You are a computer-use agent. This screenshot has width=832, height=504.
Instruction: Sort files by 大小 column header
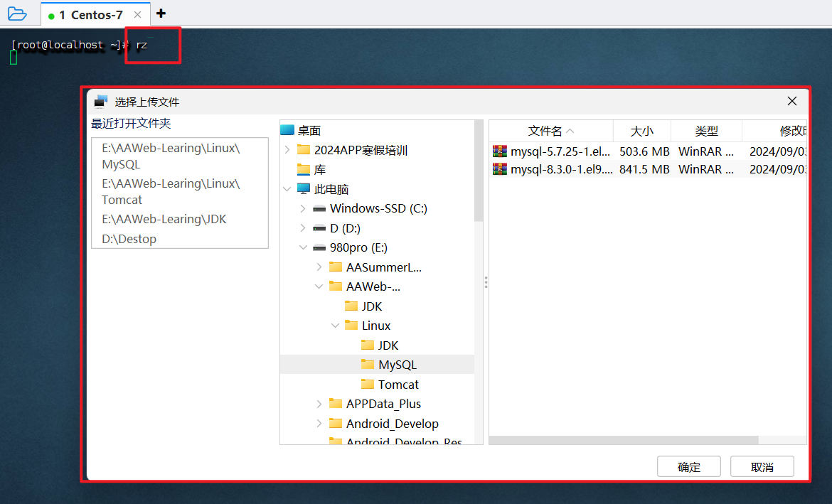(x=641, y=131)
